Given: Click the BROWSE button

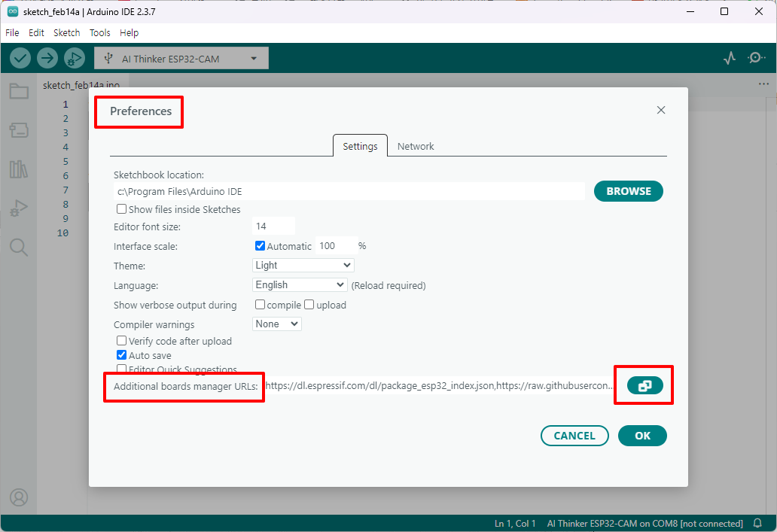Looking at the screenshot, I should pos(629,191).
